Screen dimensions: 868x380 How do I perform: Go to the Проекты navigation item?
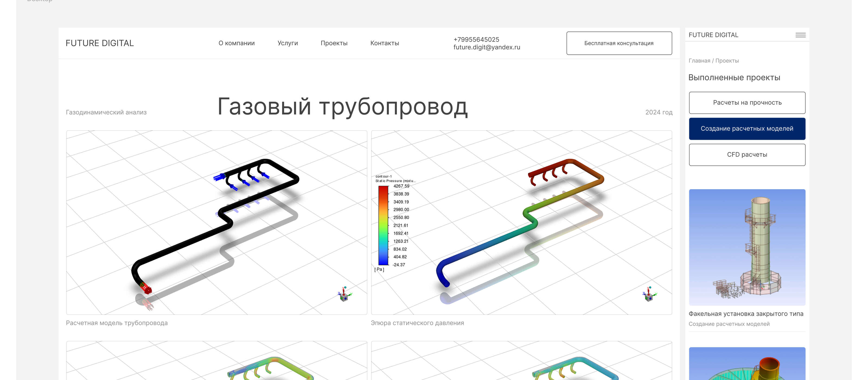click(x=334, y=43)
